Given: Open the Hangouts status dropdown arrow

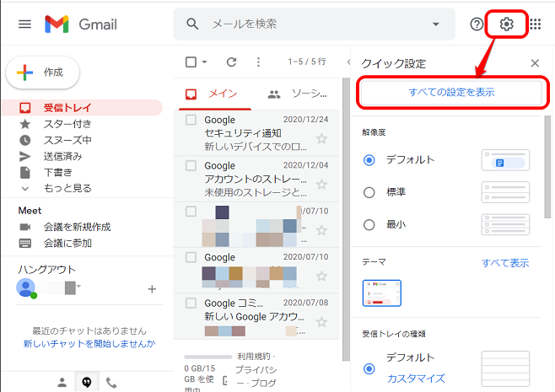Looking at the screenshot, I should [x=78, y=286].
